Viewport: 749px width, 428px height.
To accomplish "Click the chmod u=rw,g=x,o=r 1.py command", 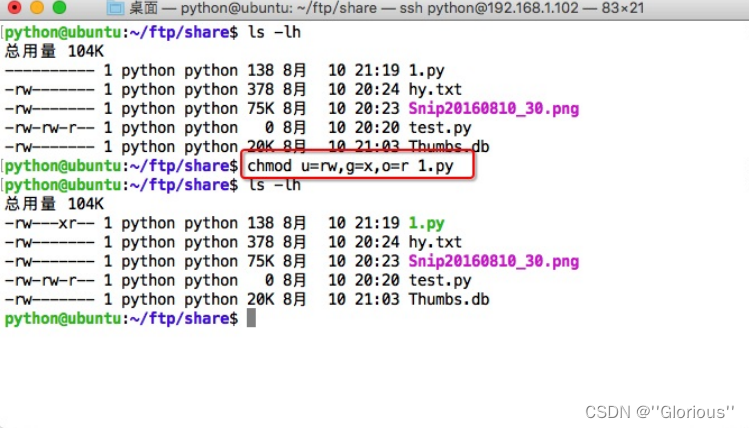I will [350, 166].
